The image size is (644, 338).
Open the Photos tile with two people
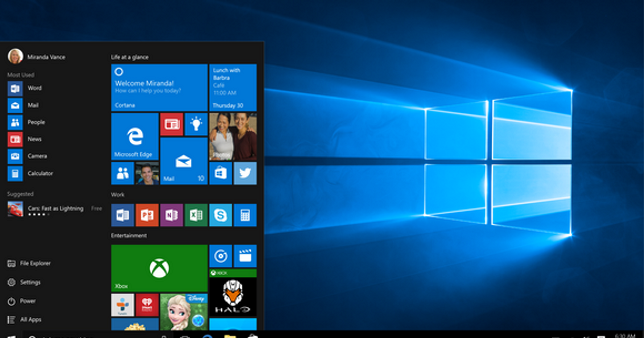[x=233, y=136]
